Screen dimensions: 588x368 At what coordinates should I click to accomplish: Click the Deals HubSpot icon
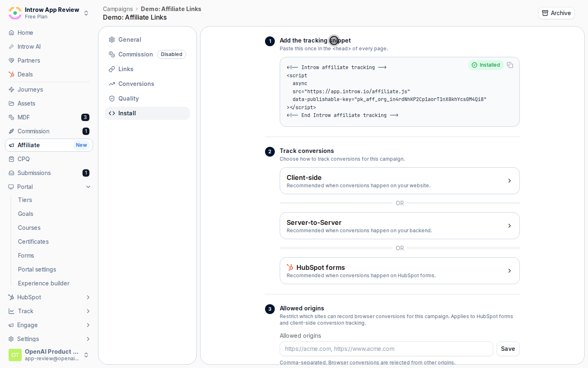[x=11, y=74]
